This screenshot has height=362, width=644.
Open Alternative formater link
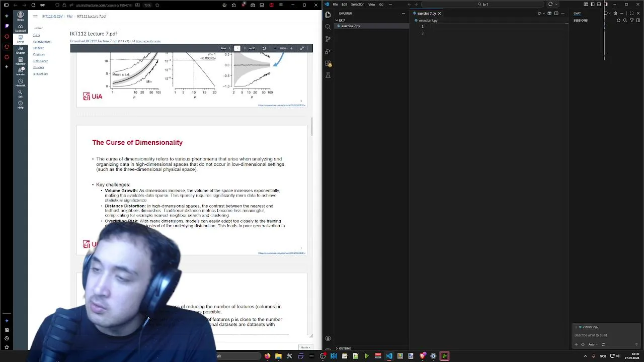148,41
